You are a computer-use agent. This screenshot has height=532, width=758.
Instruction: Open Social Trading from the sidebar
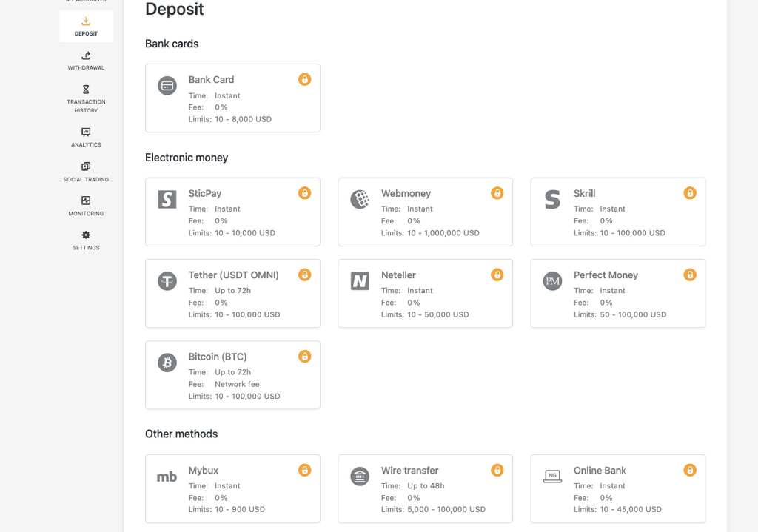click(x=86, y=166)
